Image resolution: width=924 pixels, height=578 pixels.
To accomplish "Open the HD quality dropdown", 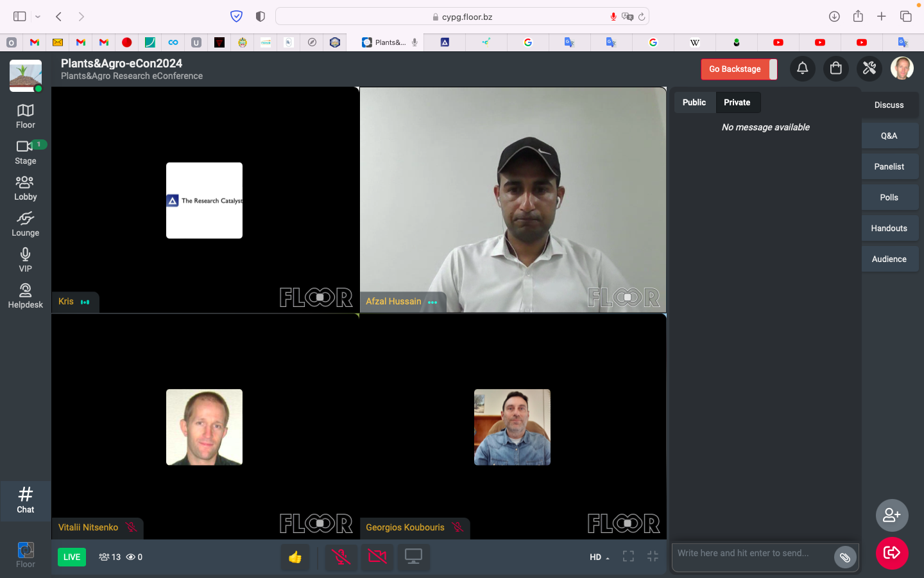I will pos(600,557).
